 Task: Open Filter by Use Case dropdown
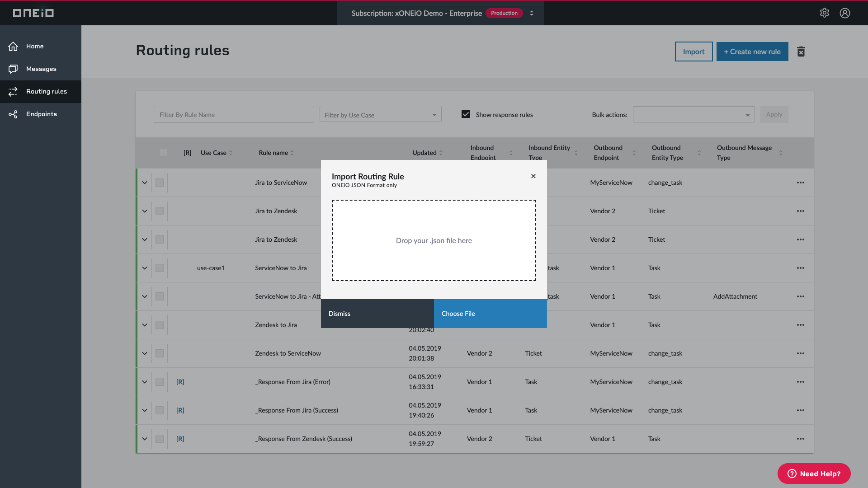tap(381, 114)
